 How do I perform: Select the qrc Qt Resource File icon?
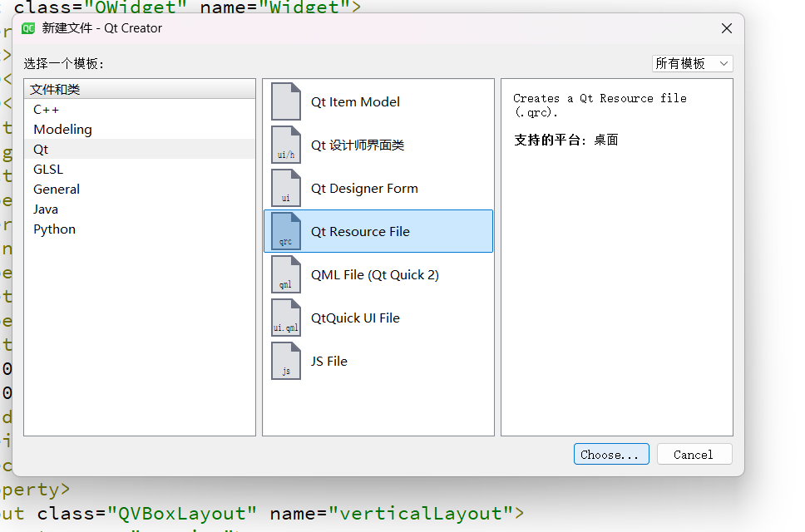coord(286,231)
